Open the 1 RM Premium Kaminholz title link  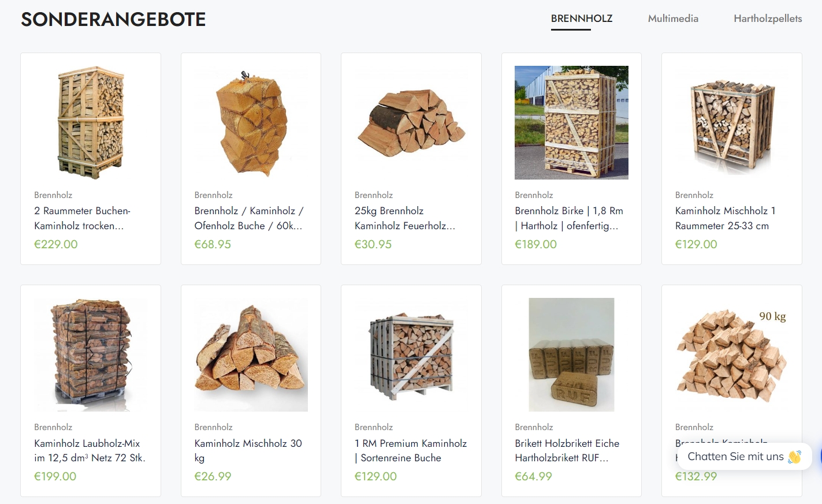click(411, 450)
